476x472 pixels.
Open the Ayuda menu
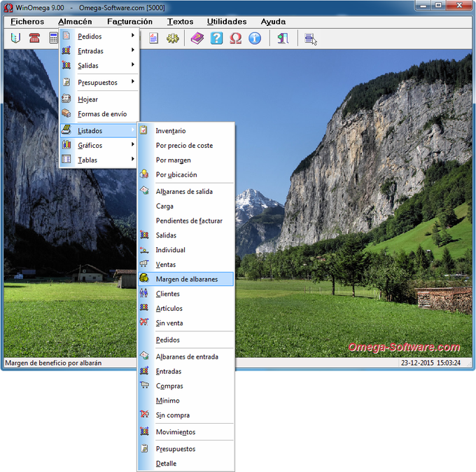click(273, 22)
